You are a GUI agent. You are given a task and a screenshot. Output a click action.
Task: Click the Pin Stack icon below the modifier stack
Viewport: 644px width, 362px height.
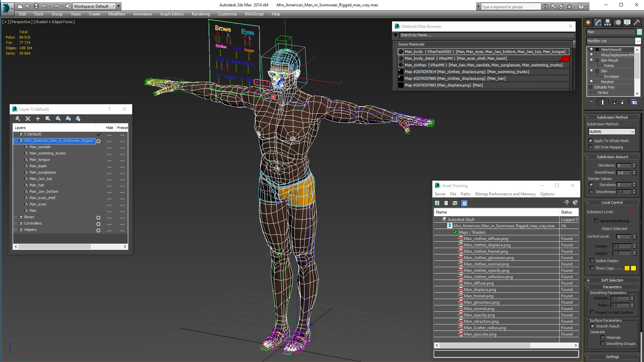tap(591, 102)
